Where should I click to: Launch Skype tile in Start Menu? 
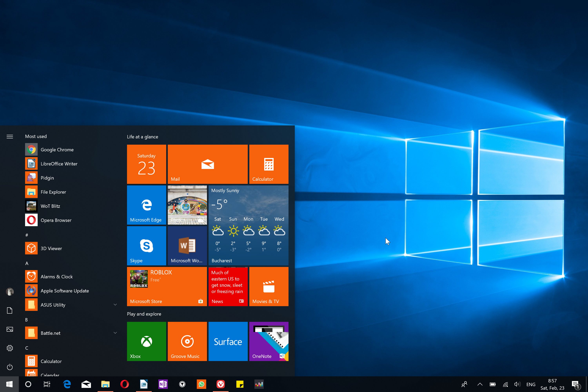pyautogui.click(x=146, y=245)
